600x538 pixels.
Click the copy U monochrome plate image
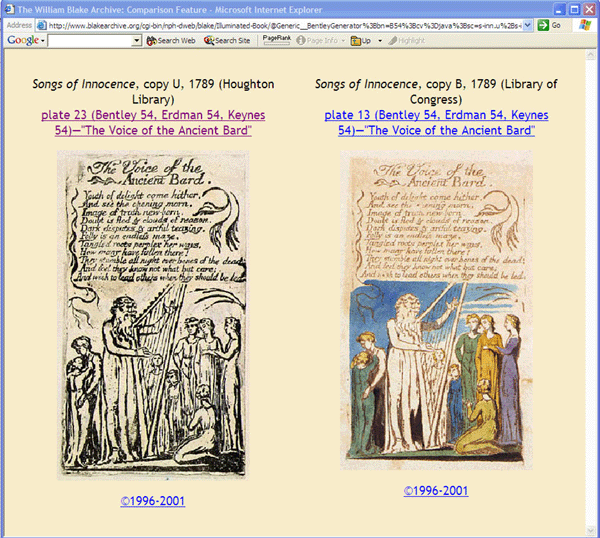click(x=153, y=315)
